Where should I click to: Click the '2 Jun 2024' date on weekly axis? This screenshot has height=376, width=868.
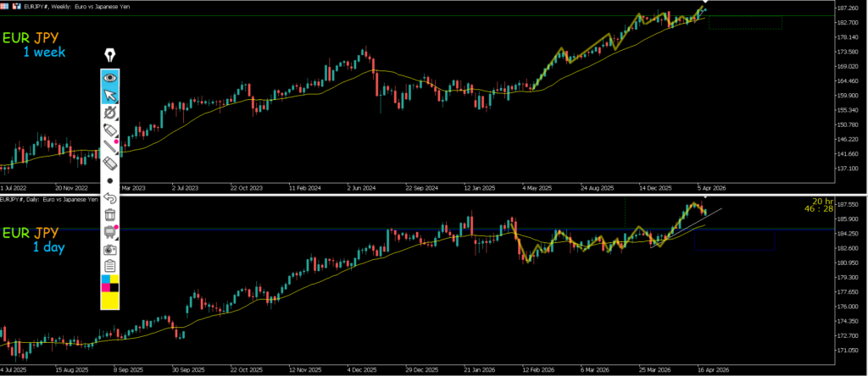[362, 188]
